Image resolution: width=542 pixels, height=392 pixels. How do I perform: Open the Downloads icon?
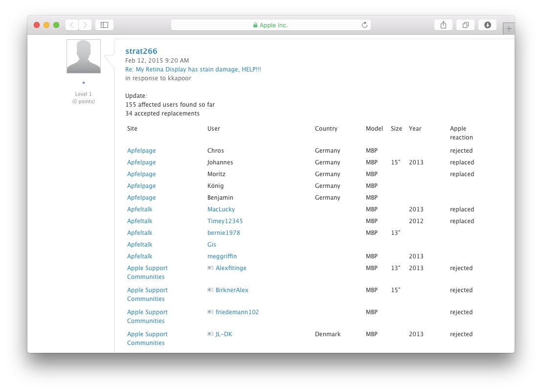487,25
